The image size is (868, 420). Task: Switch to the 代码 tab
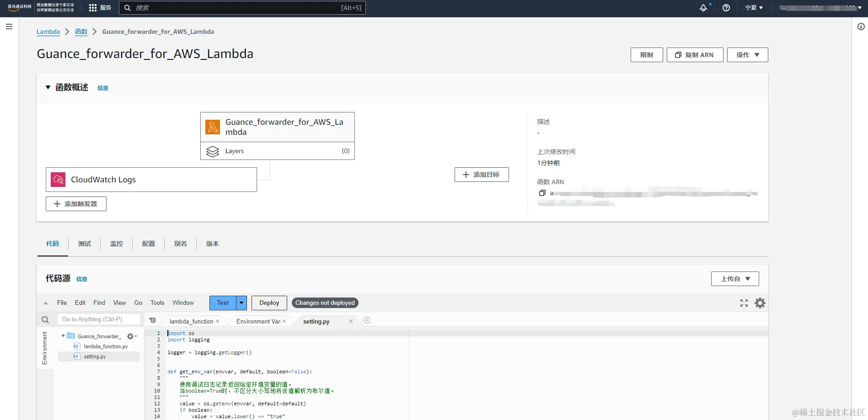(53, 244)
